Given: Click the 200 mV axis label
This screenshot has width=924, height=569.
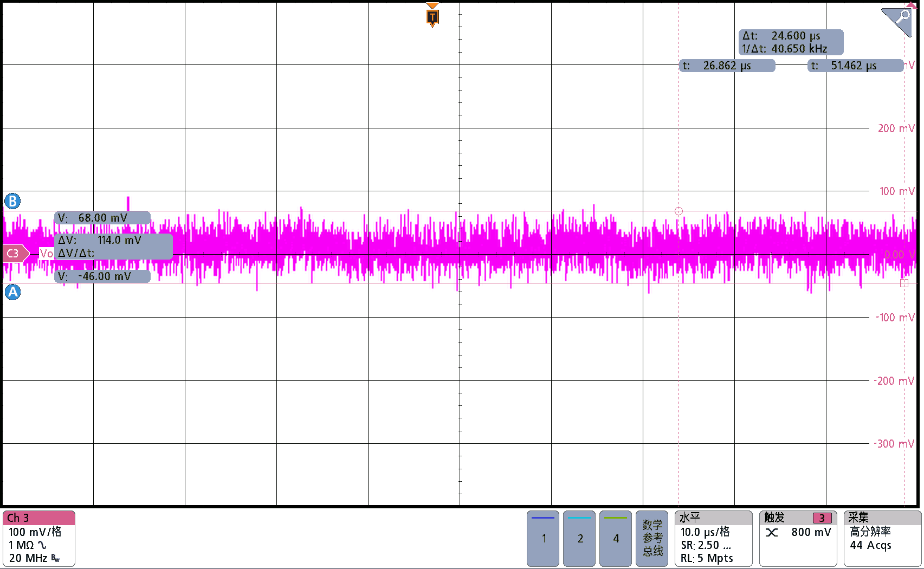Looking at the screenshot, I should click(x=896, y=128).
